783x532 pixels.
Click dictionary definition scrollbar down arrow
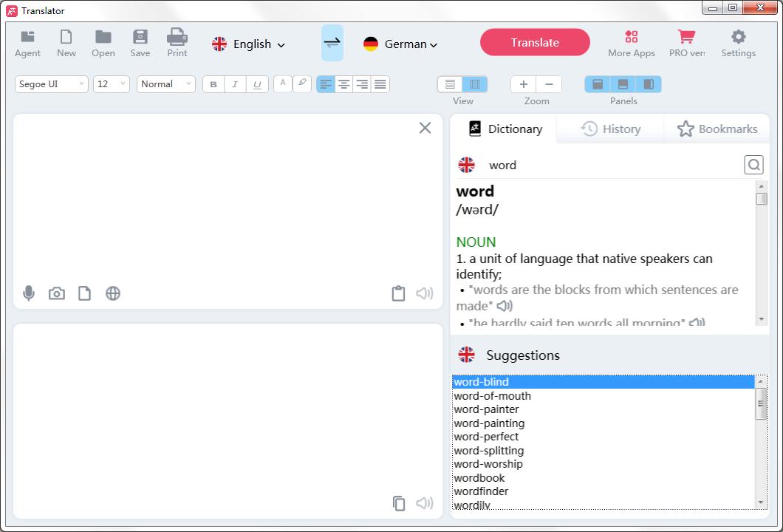[761, 318]
